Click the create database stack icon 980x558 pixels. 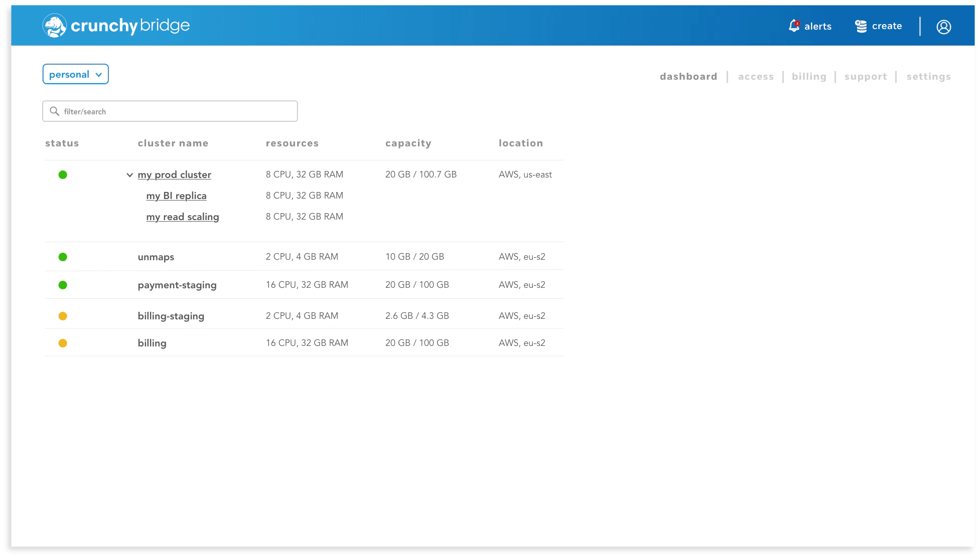(x=861, y=26)
